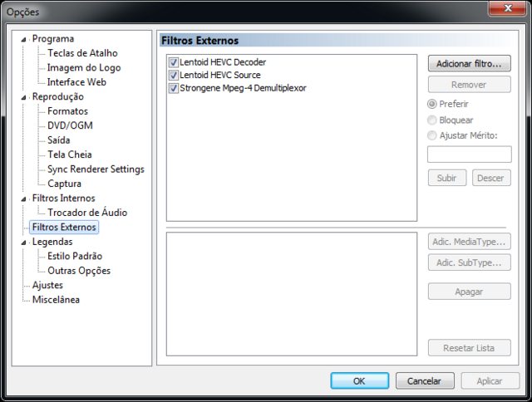Viewport: 532px width, 402px height.
Task: Click the Aplicar button
Action: pos(490,381)
